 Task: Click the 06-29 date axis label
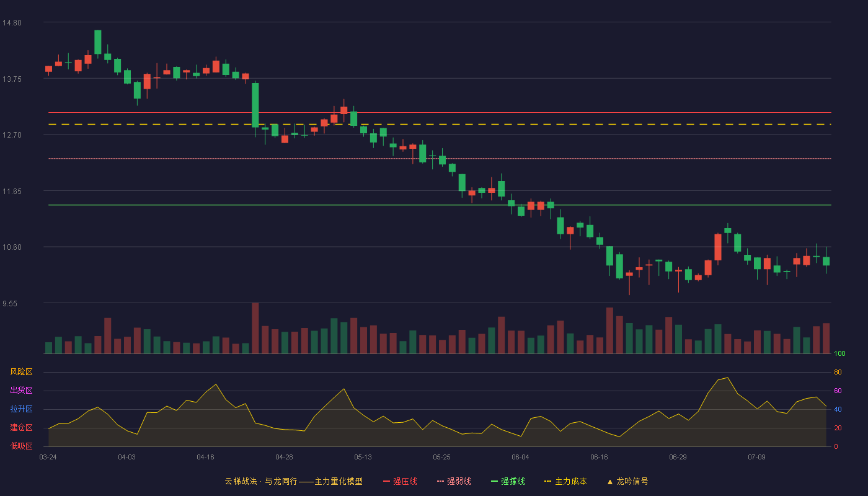click(x=678, y=457)
